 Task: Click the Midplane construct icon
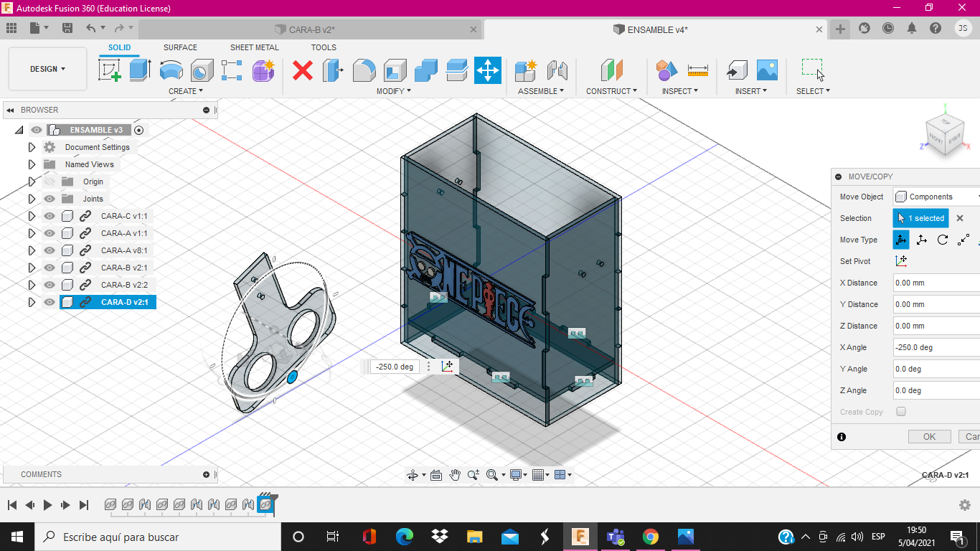coord(611,70)
